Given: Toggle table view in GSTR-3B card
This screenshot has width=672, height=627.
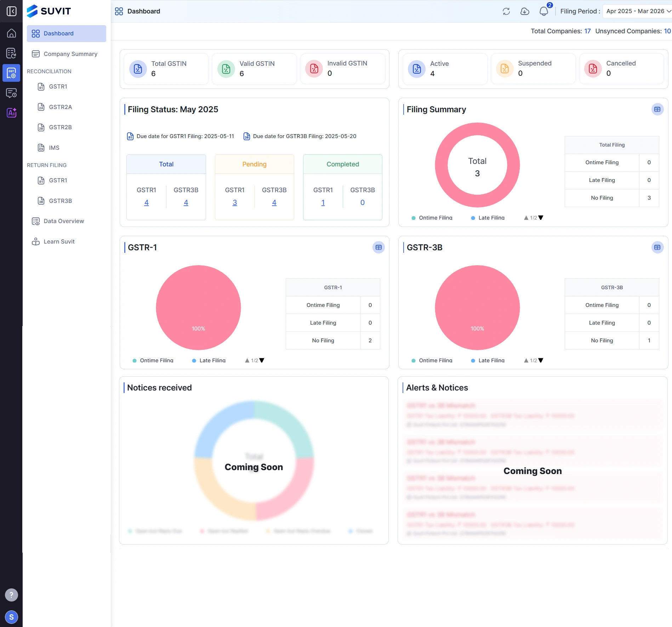Looking at the screenshot, I should tap(657, 247).
